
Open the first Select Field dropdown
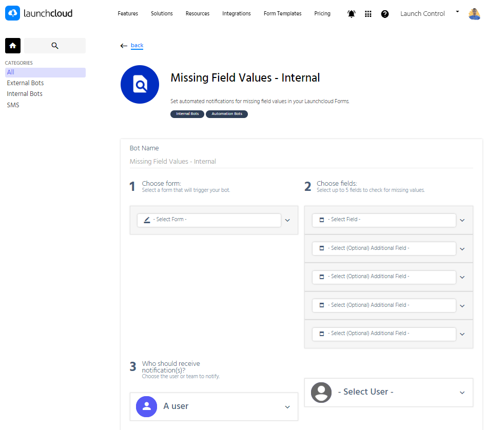click(389, 220)
